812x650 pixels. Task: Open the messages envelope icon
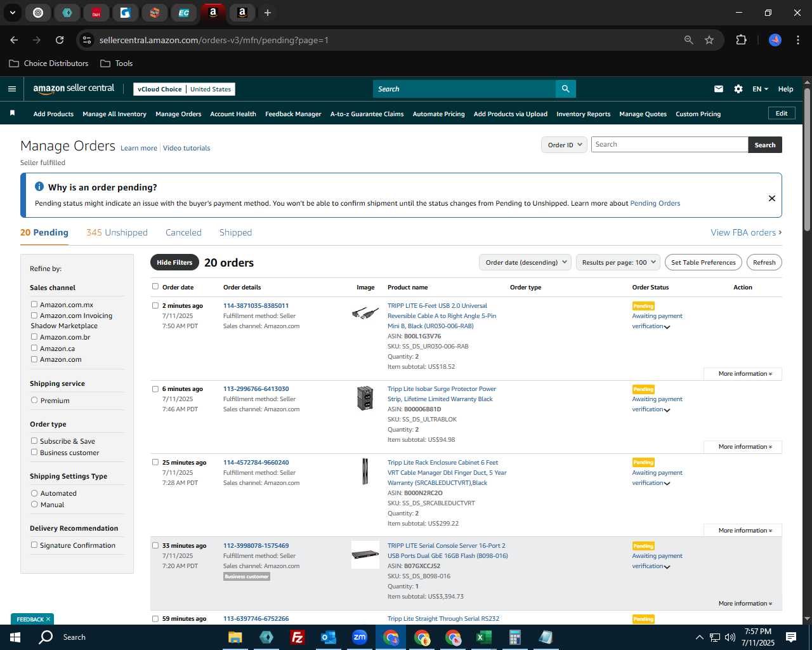719,89
